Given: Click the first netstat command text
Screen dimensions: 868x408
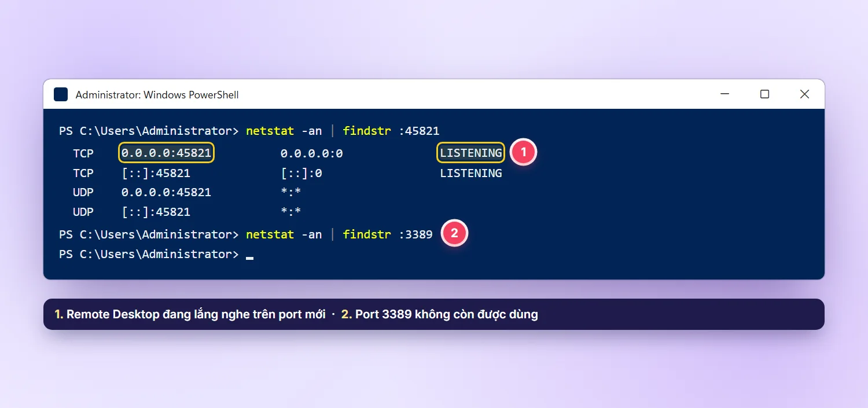Looking at the screenshot, I should 284,131.
